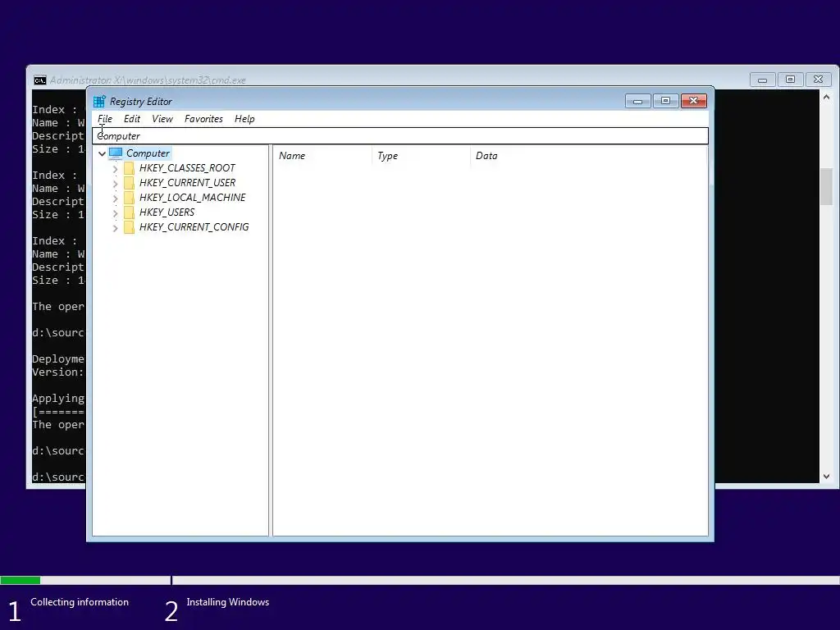Expand the HKEY_CLASSES_ROOT key

[x=115, y=169]
